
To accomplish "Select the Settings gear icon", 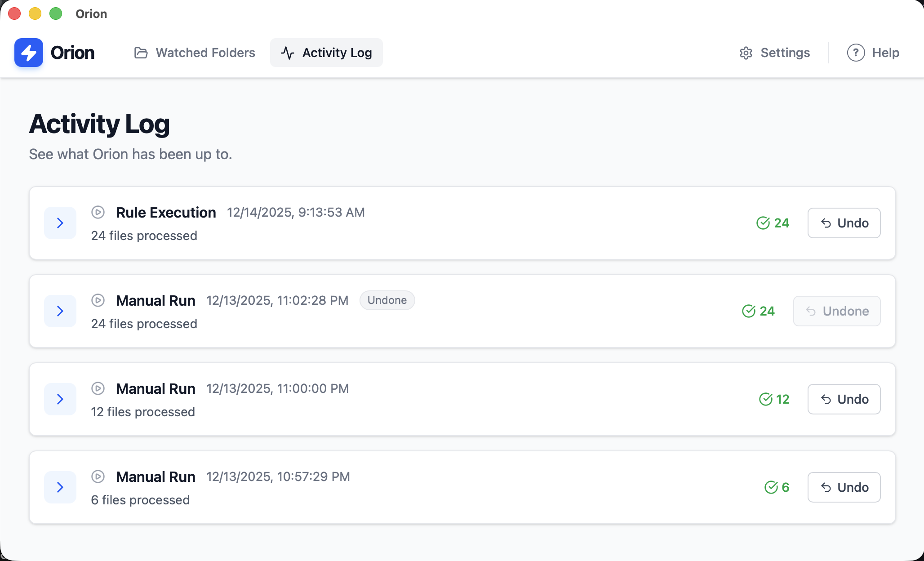I will [x=746, y=53].
